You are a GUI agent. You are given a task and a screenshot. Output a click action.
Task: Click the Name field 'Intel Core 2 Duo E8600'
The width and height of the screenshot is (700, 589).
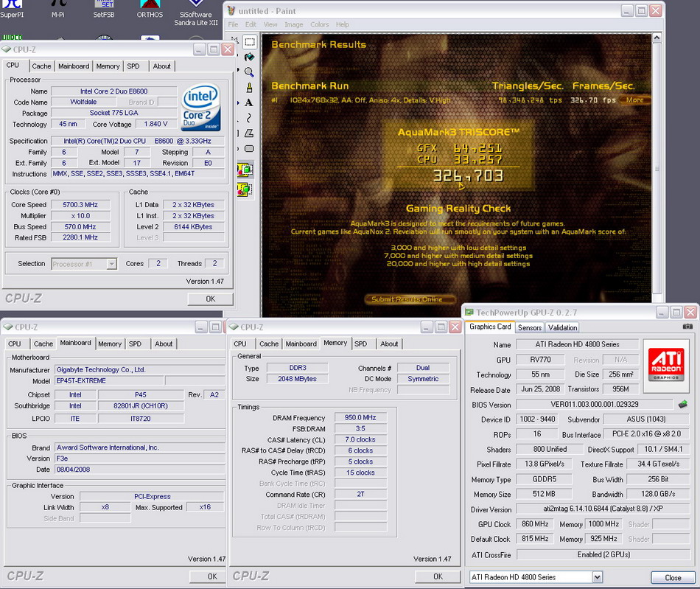pyautogui.click(x=113, y=91)
